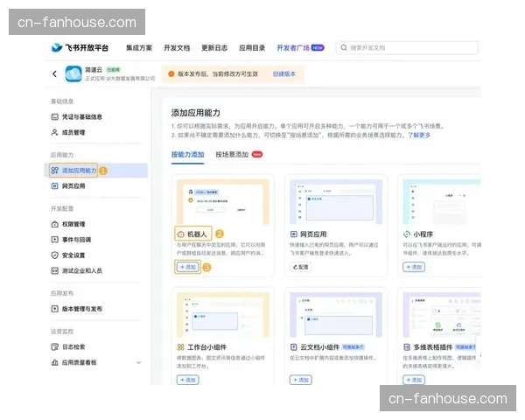
Task: Click the 机器人 robot icon
Action: [x=181, y=234]
